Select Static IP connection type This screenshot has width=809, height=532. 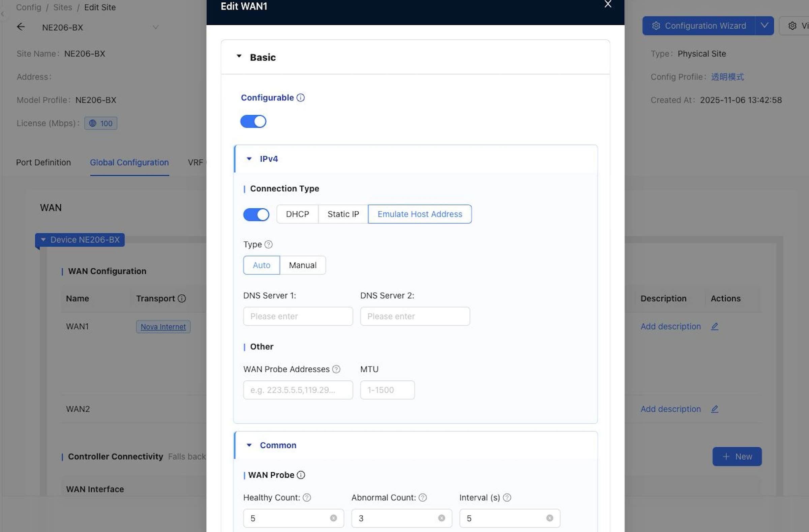coord(343,214)
